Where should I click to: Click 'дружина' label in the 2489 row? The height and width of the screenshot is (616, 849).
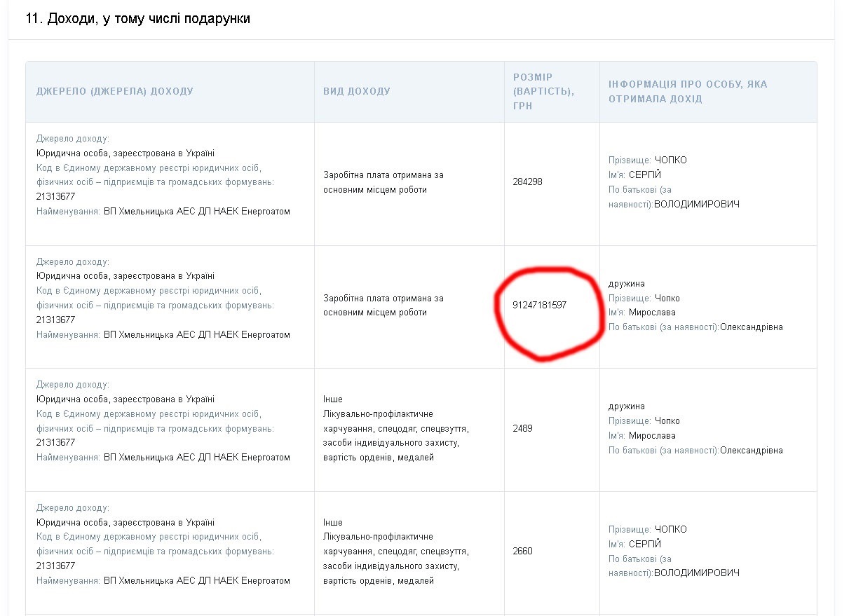(627, 406)
